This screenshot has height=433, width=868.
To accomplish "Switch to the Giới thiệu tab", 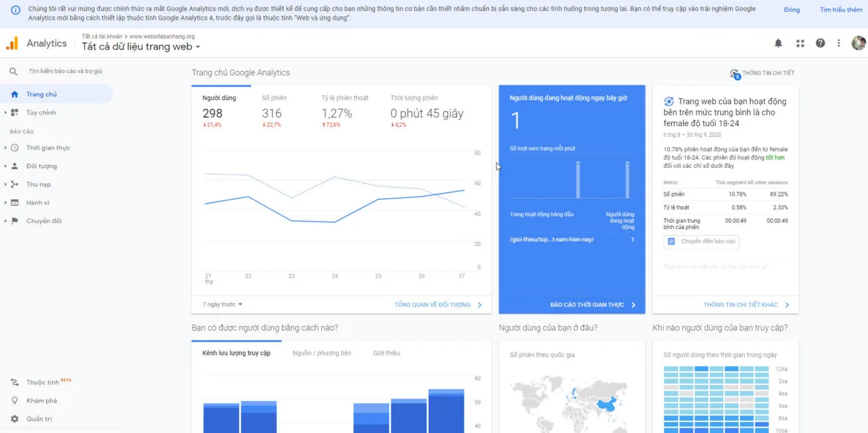I will click(387, 353).
